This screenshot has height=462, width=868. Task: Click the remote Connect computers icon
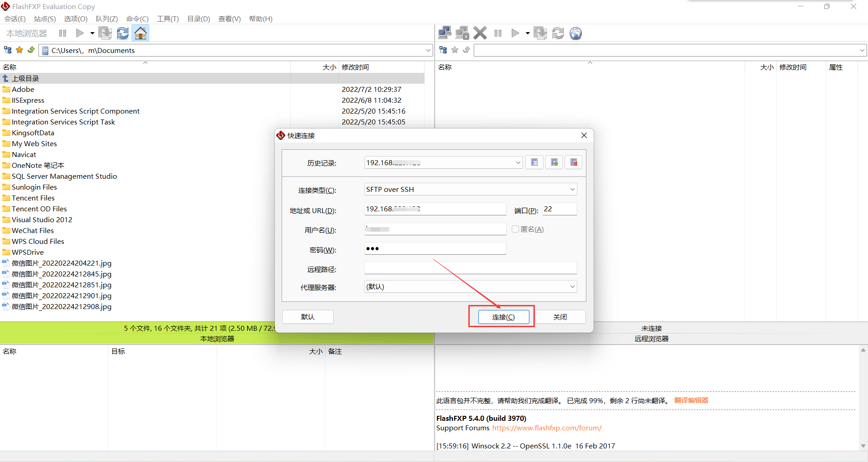coord(445,33)
